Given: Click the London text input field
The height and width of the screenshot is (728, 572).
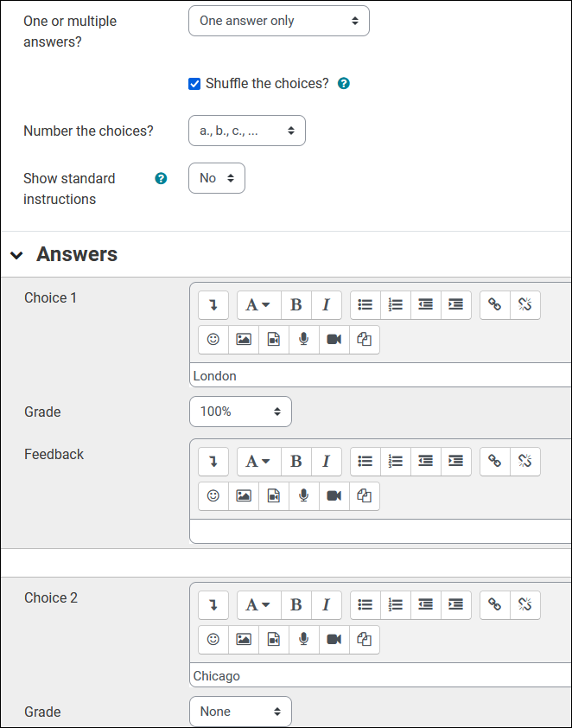Looking at the screenshot, I should 380,375.
